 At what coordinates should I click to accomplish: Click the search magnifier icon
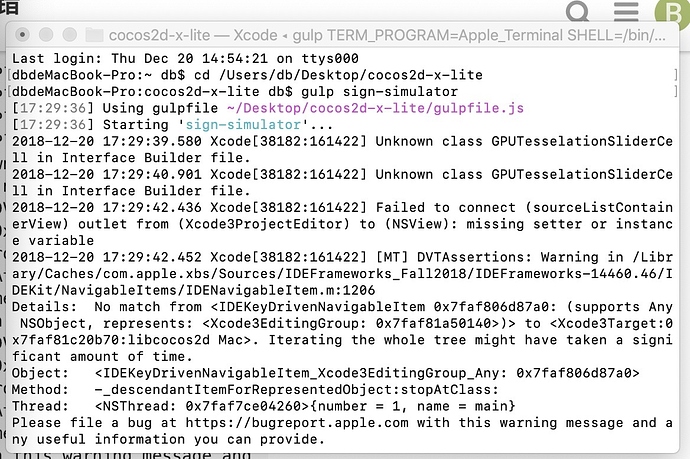pos(578,12)
